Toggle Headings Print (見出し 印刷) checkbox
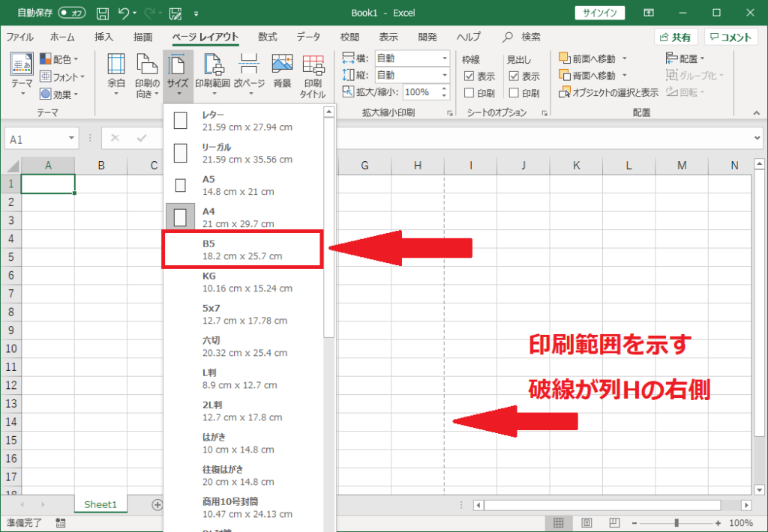The image size is (768, 532). pyautogui.click(x=514, y=92)
